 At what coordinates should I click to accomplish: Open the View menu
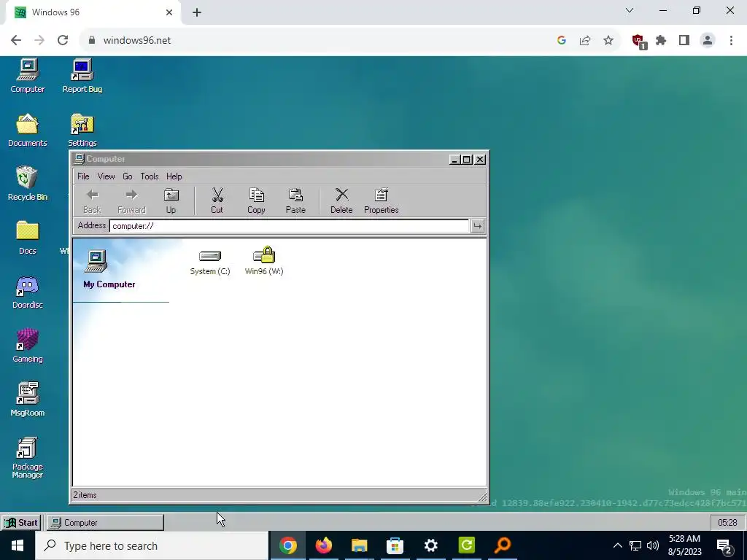coord(107,176)
